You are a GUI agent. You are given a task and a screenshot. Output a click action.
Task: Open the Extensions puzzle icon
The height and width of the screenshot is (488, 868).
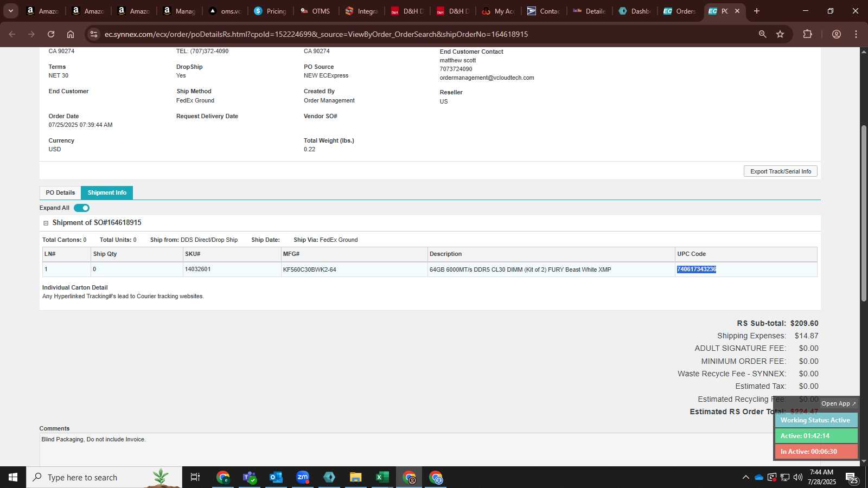[807, 34]
